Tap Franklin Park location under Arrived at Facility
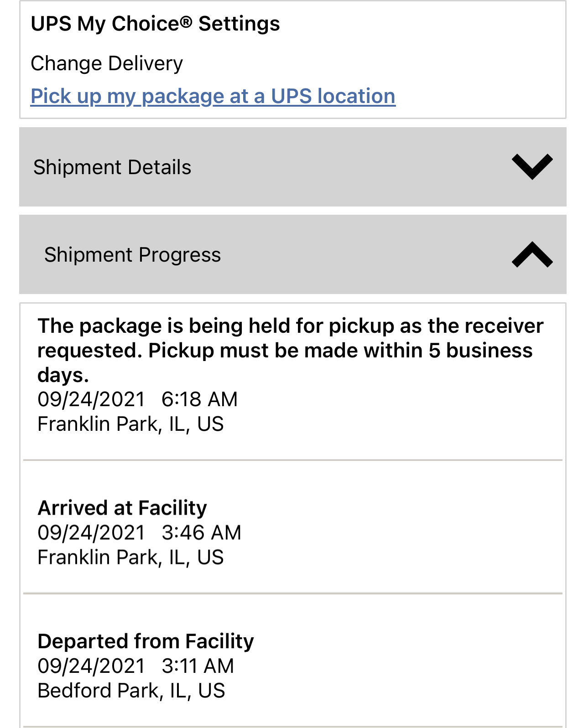Screen dimensions: 578x728 (130, 557)
